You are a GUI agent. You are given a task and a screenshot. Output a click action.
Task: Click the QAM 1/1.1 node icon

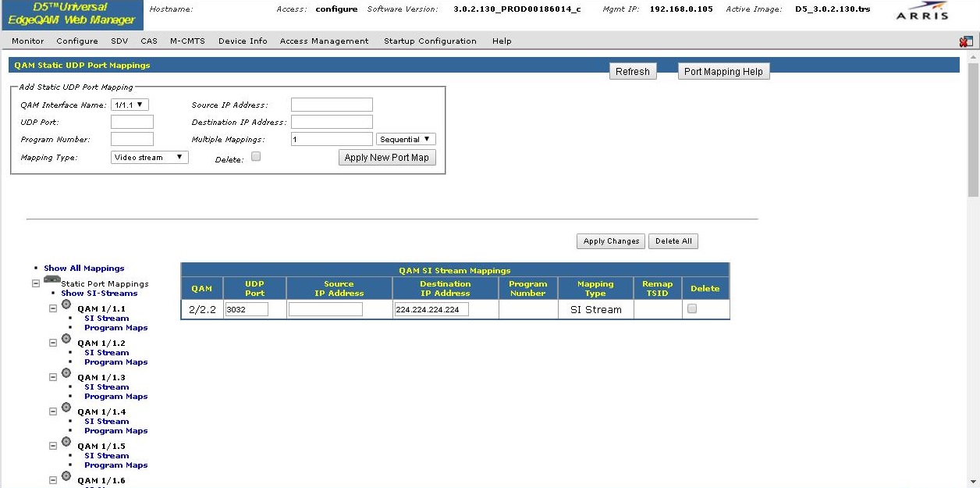[x=66, y=305]
